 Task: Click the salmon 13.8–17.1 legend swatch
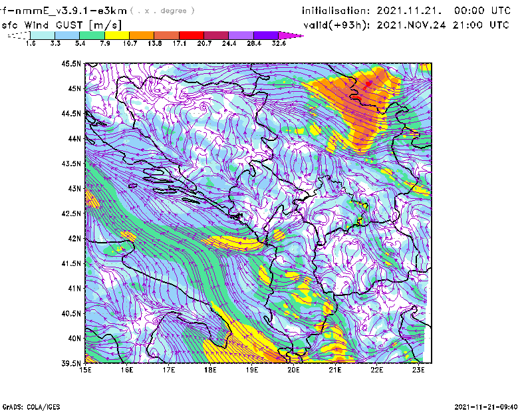click(x=167, y=35)
